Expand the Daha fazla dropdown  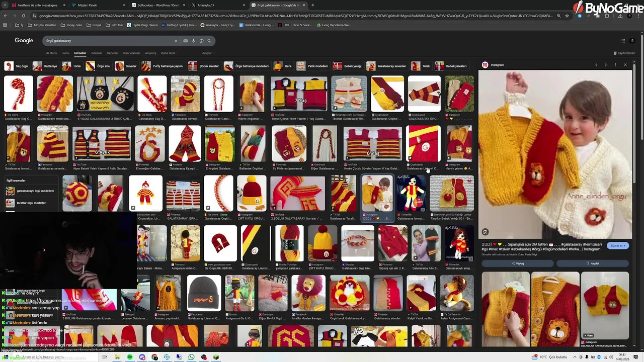tap(169, 53)
